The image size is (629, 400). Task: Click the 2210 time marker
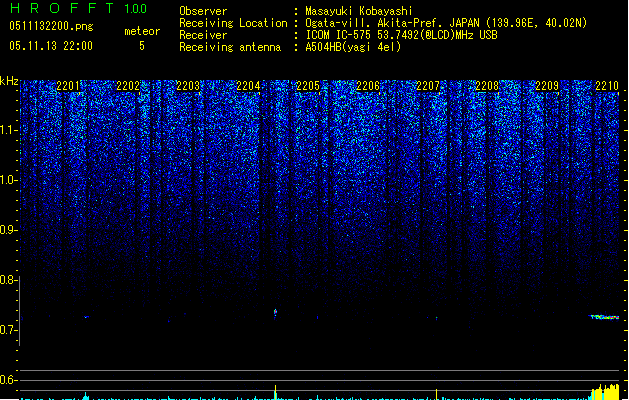coord(607,86)
